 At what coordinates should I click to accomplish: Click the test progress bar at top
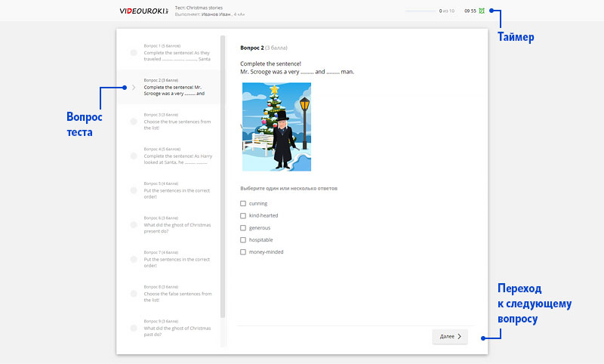[421, 11]
